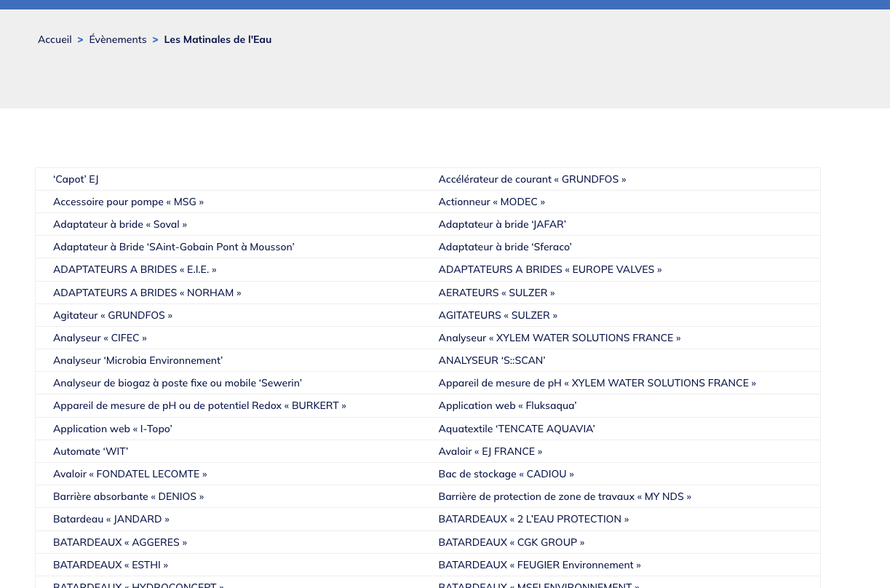Click Application web « I-Topo'
Image resolution: width=890 pixels, height=588 pixels.
tap(113, 429)
